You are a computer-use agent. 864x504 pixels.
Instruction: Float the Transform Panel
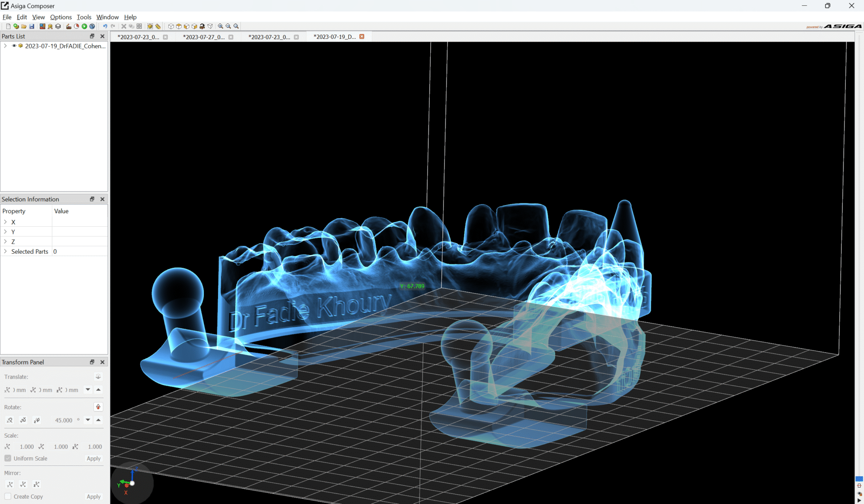coord(92,362)
